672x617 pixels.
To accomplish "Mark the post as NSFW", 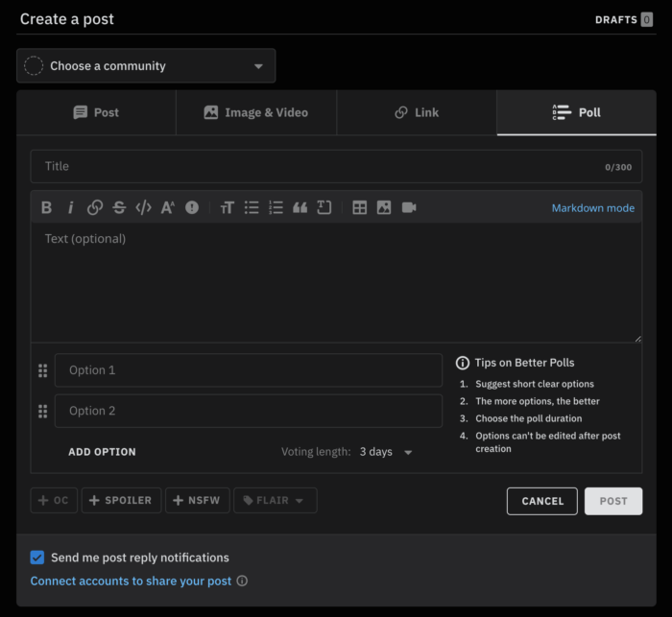I will coord(198,501).
